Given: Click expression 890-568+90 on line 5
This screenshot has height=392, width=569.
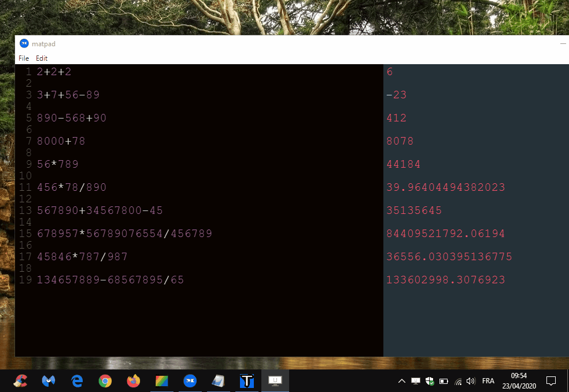Looking at the screenshot, I should pyautogui.click(x=72, y=118).
